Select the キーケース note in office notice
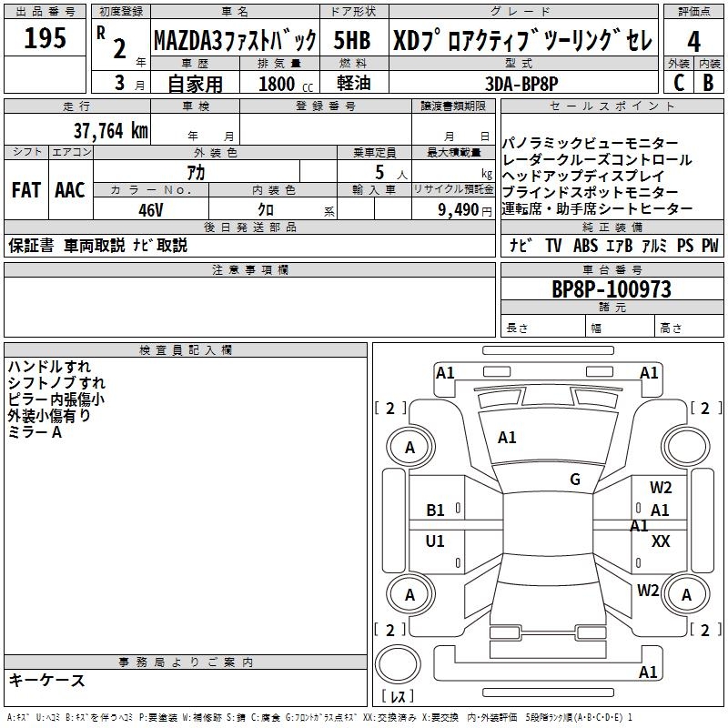This screenshot has width=728, height=728. point(46,681)
